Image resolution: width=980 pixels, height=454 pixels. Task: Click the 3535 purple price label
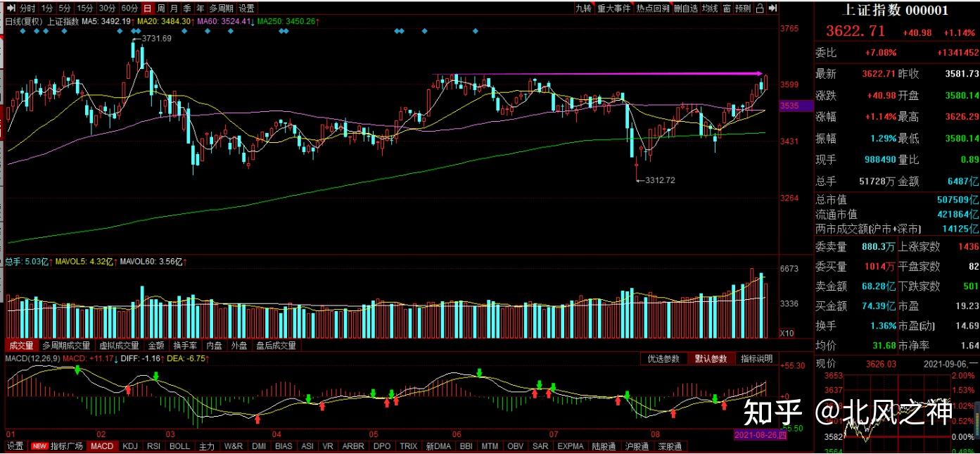tap(789, 106)
